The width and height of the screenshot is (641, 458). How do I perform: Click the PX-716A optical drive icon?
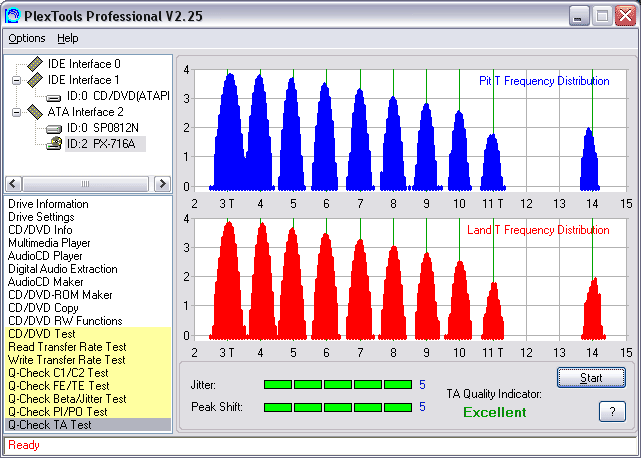[x=54, y=144]
